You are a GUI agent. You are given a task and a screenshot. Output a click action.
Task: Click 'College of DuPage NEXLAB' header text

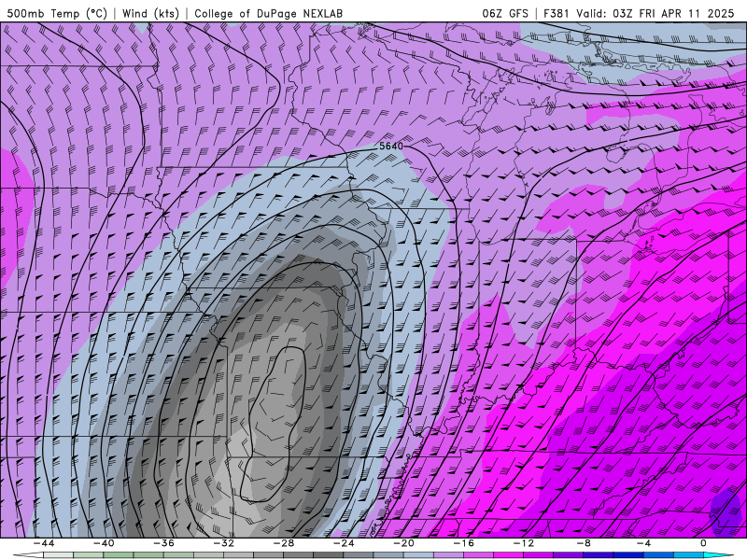pyautogui.click(x=268, y=13)
